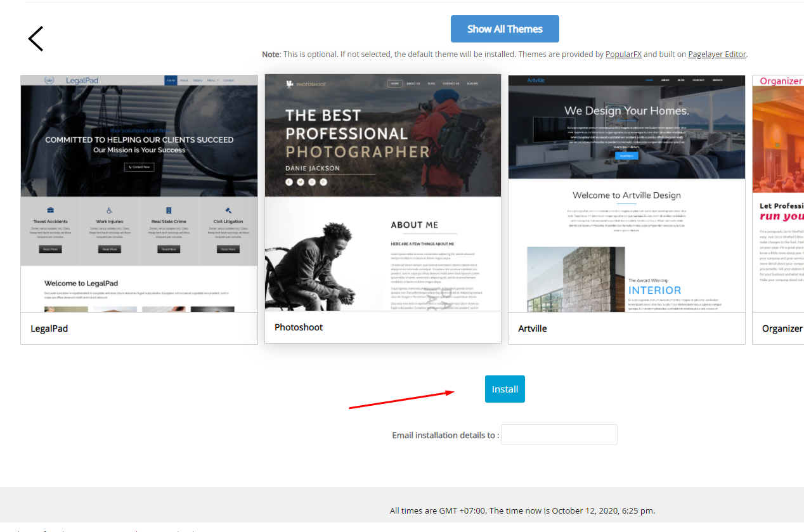Click the gavel icon above Civil Litigation
Image resolution: width=804 pixels, height=532 pixels.
tap(228, 211)
